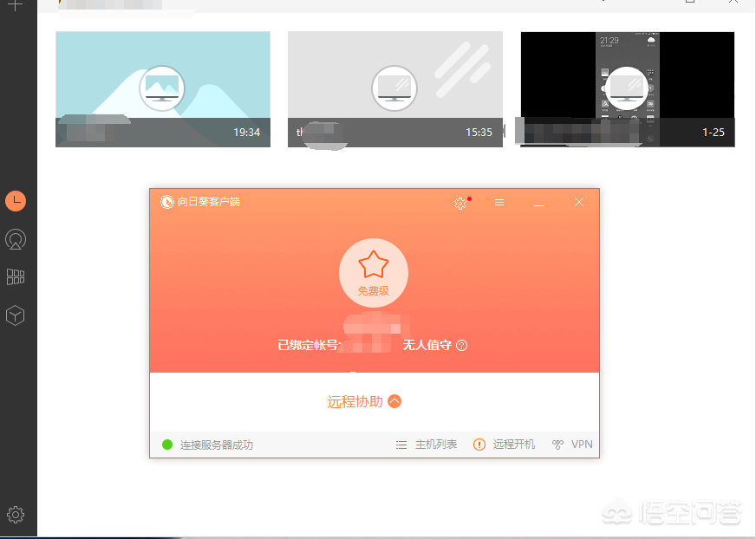756x539 pixels.
Task: Open the screen casting icon in sidebar
Action: [x=16, y=239]
